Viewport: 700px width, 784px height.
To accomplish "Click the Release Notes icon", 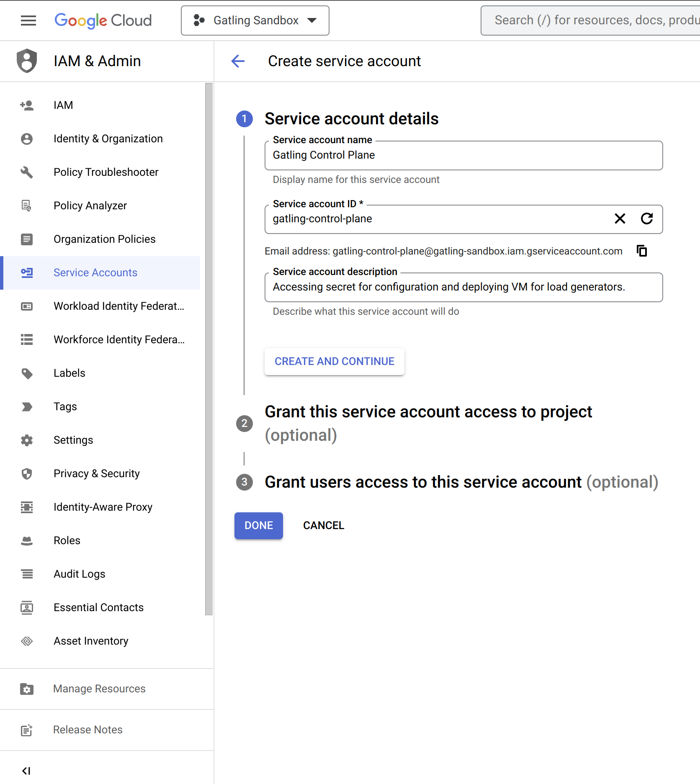I will (27, 730).
